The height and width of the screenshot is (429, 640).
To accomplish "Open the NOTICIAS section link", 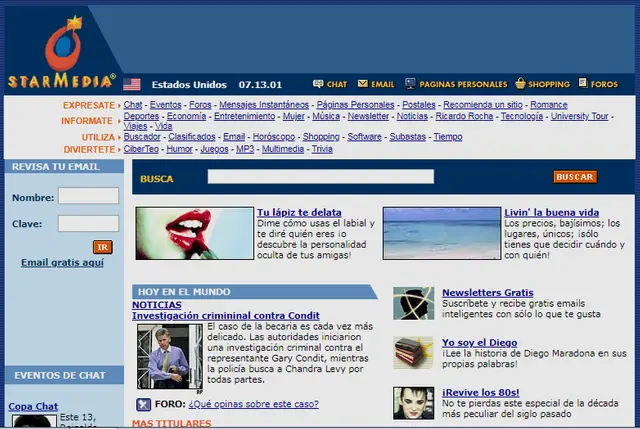I will [x=157, y=305].
